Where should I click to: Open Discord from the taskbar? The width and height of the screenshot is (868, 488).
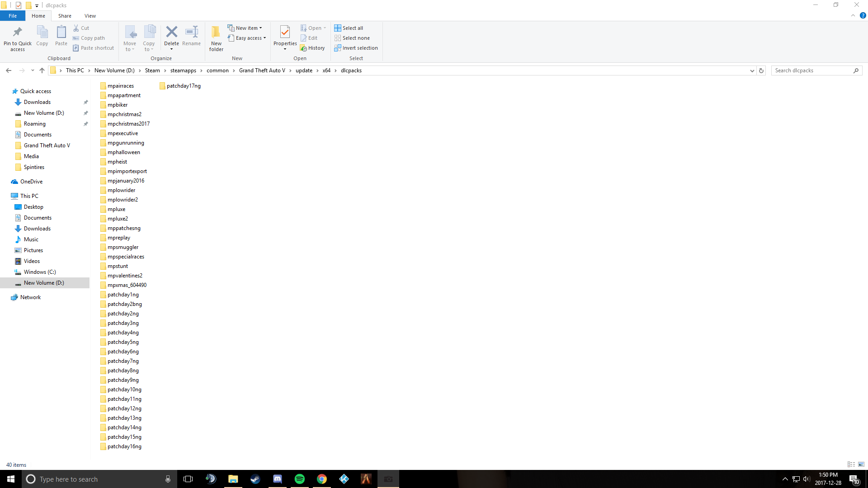pyautogui.click(x=277, y=479)
